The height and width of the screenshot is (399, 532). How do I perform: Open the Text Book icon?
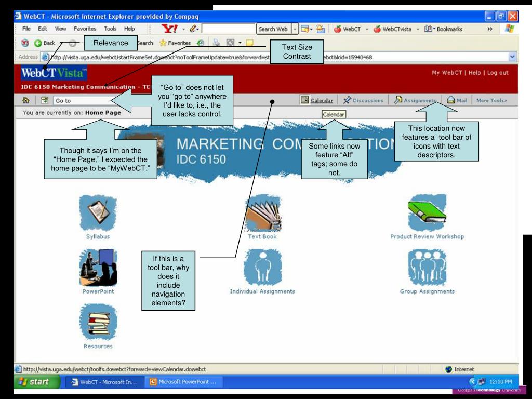(x=262, y=213)
